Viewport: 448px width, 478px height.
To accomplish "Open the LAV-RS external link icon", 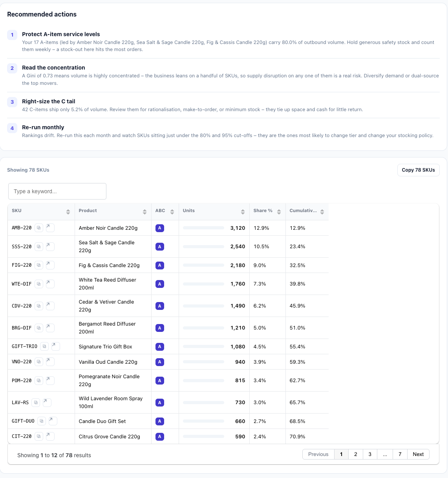I will (x=47, y=402).
